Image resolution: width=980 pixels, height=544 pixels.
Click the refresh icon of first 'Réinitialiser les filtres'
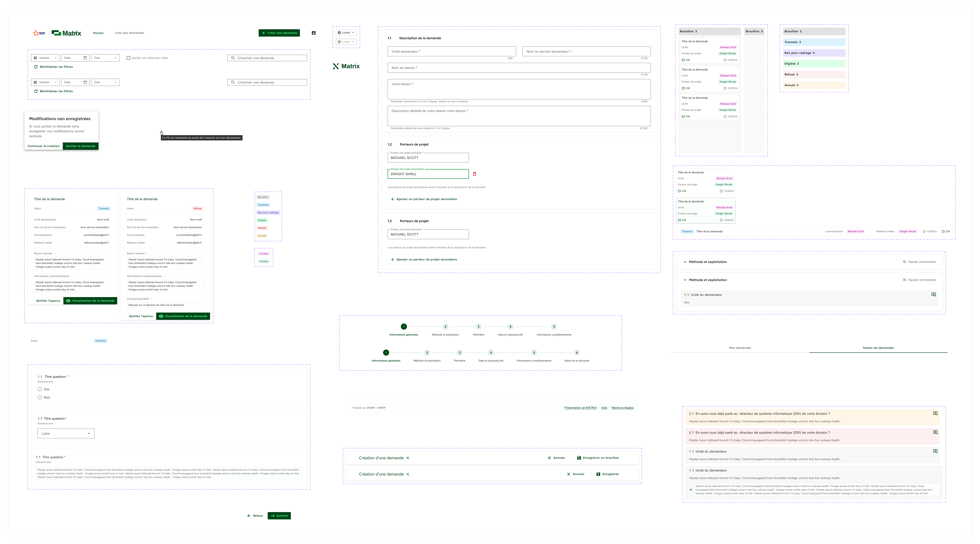pyautogui.click(x=36, y=67)
